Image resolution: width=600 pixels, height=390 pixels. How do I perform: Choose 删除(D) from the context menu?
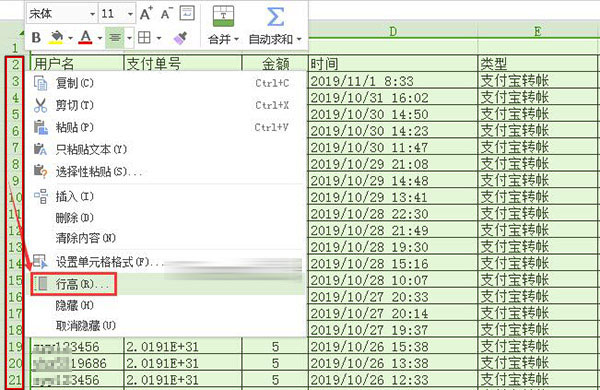pyautogui.click(x=166, y=218)
